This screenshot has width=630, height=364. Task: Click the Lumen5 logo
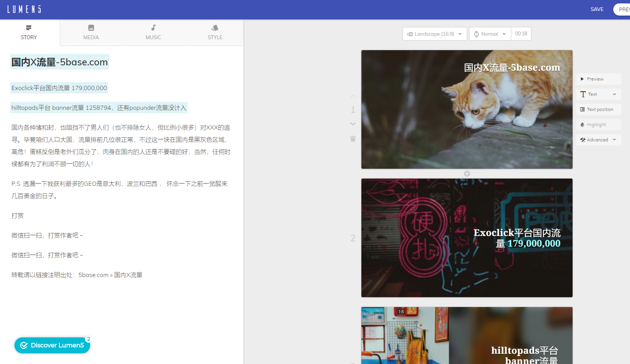coord(24,9)
